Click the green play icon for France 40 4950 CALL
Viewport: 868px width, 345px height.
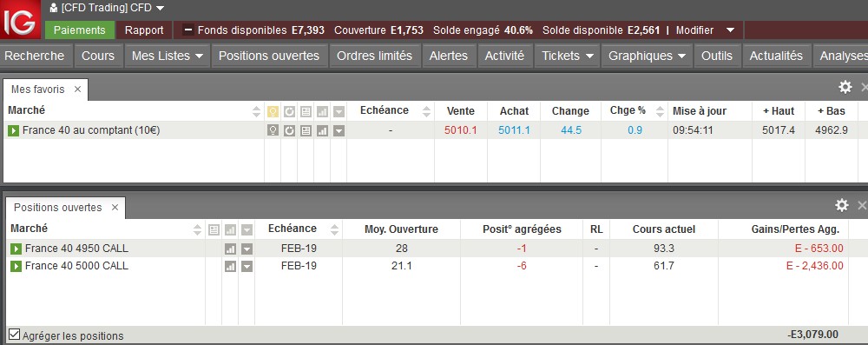pyautogui.click(x=16, y=249)
